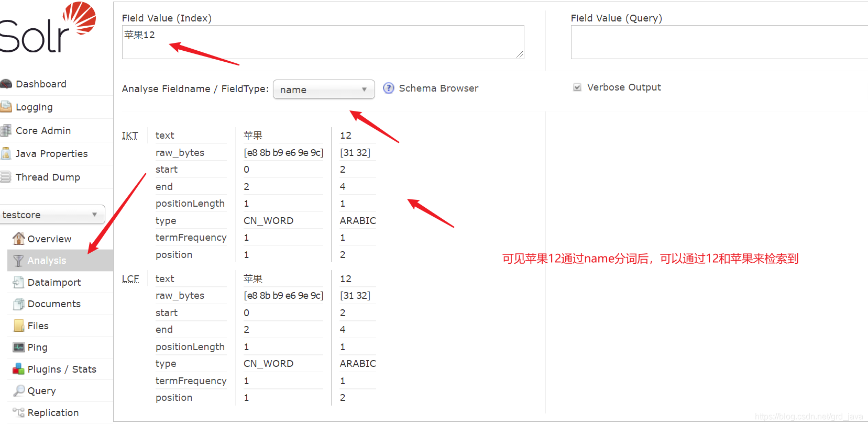Screen dimensions: 868x426
Task: Click the Documents icon
Action: point(19,304)
